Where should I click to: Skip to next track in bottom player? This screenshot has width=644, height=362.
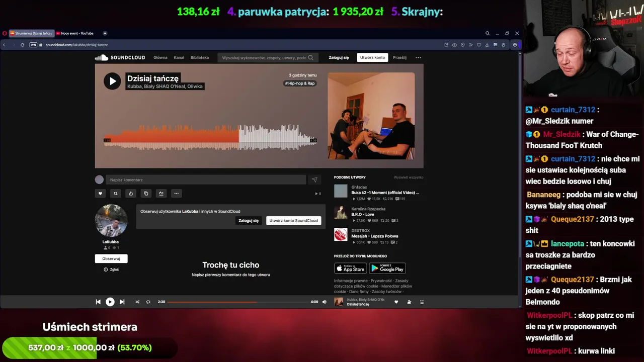122,302
